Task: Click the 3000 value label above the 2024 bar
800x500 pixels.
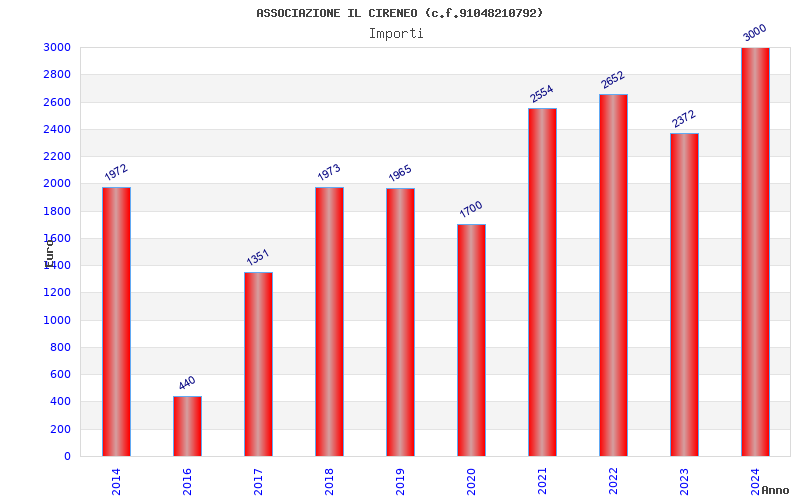Action: click(755, 33)
